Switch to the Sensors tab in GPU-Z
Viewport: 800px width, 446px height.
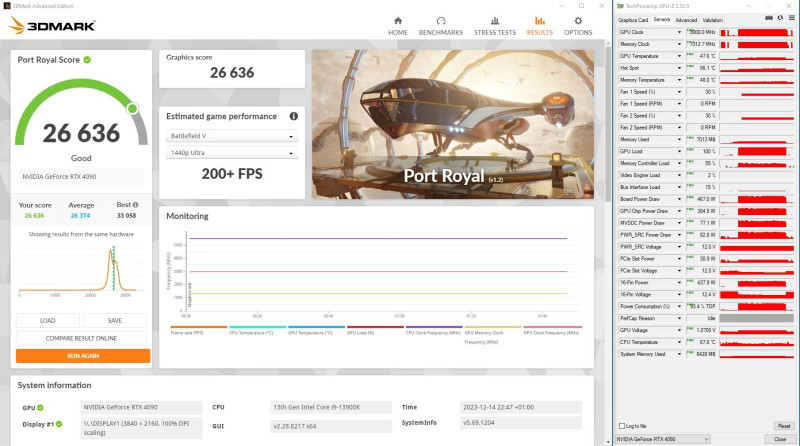tap(662, 19)
